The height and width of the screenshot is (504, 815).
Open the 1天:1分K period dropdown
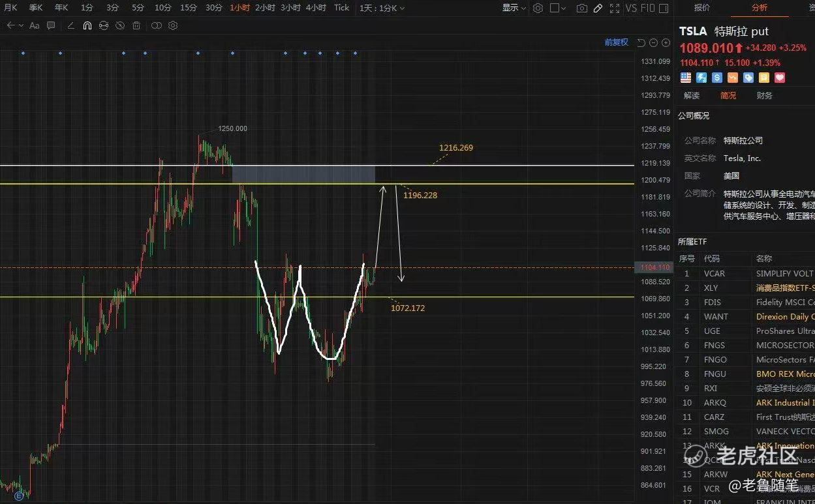coord(382,8)
